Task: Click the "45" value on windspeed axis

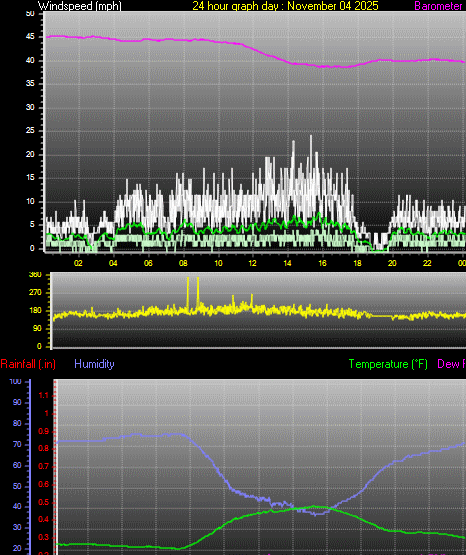Action: click(x=30, y=37)
